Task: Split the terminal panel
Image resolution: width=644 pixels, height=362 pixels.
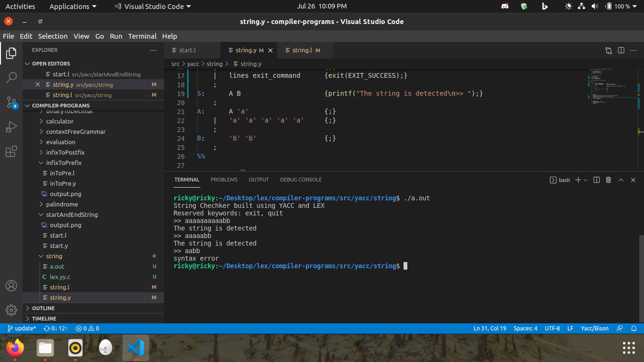Action: [x=596, y=180]
